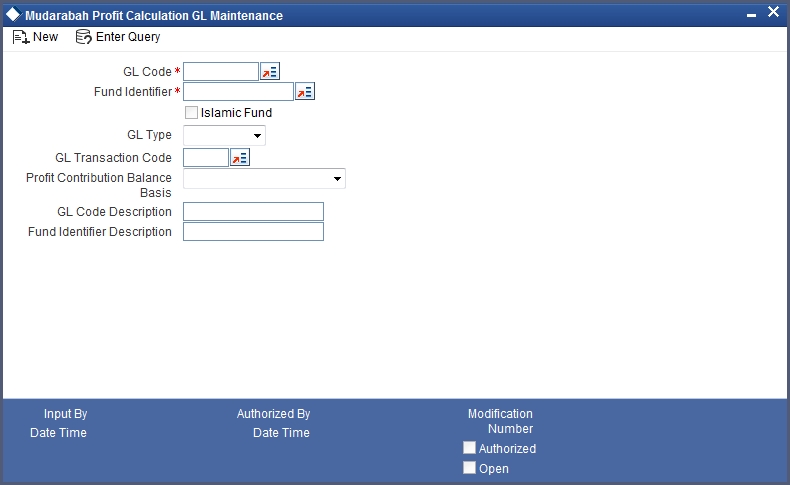Click the Date Time label under Authorized By
This screenshot has width=790, height=485.
click(281, 433)
